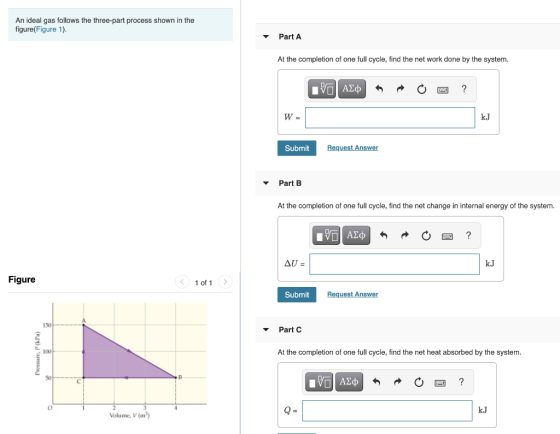
Task: Redo entry in Part A toolbar
Action: 400,89
